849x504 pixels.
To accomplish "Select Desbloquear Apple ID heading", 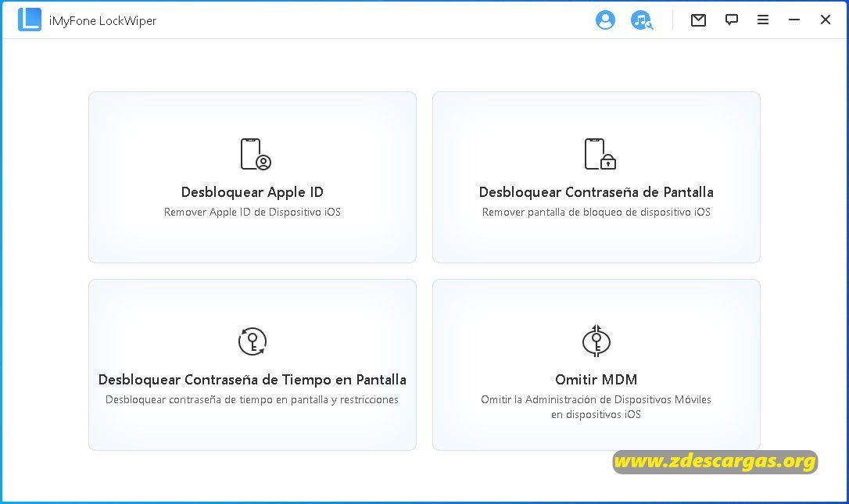I will click(253, 192).
